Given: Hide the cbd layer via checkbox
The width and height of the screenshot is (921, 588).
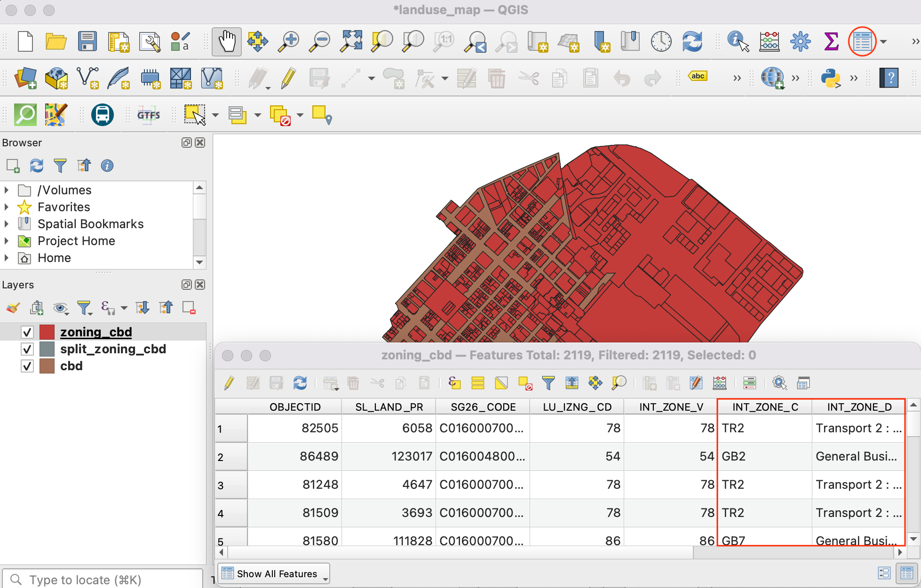Looking at the screenshot, I should coord(27,366).
